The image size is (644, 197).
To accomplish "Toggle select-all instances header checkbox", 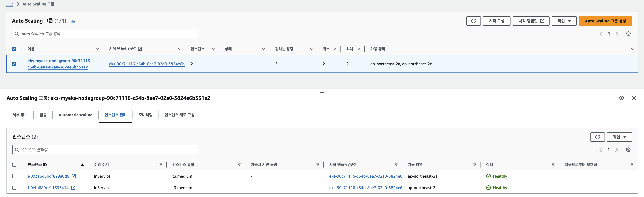I will tap(14, 165).
